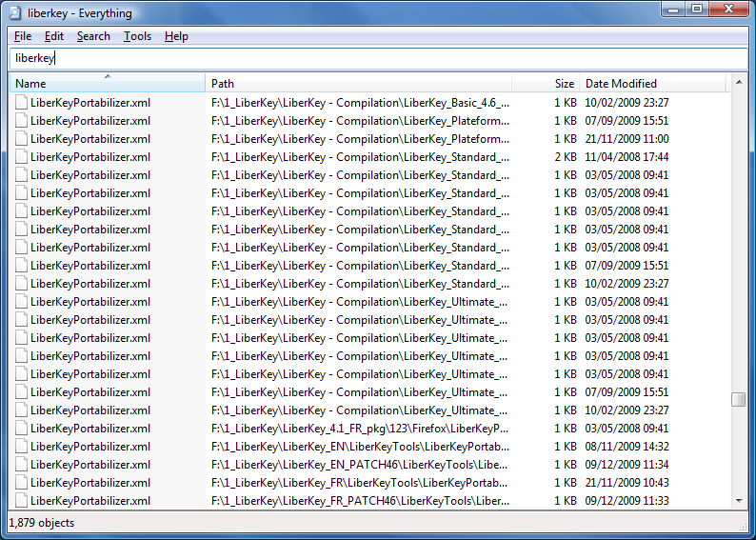Click the vertical scrollbar thumb
Viewport: 756px width, 540px height.
pos(739,399)
